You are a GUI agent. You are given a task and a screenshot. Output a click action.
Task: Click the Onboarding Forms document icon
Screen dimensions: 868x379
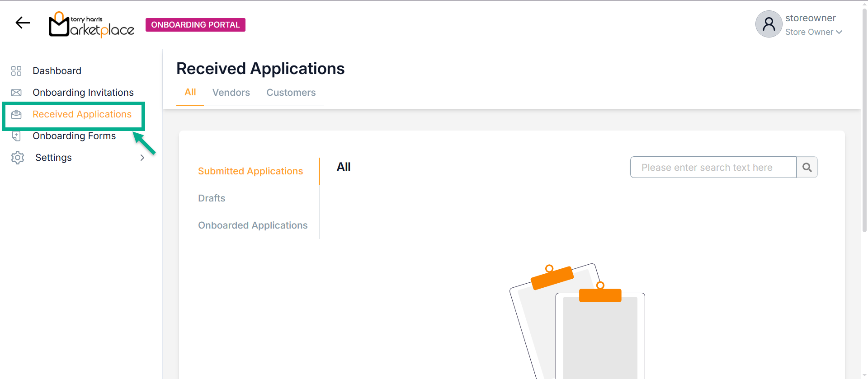point(16,136)
